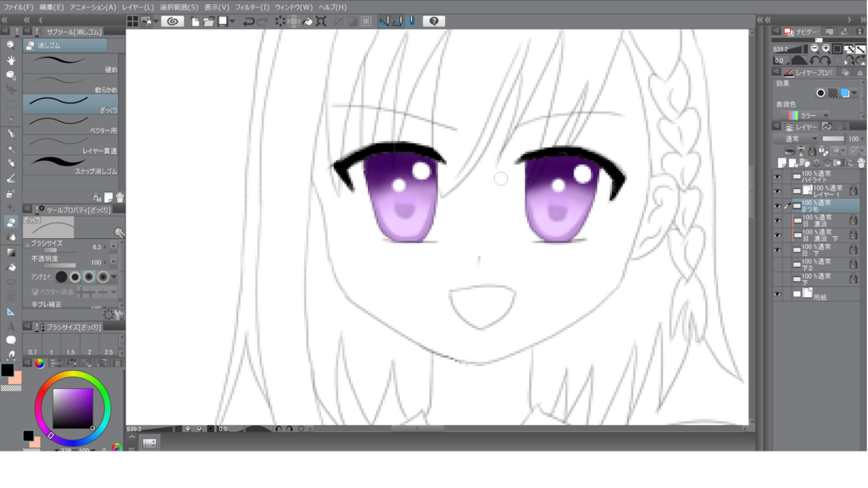Open the ヘルプ(H) menu
This screenshot has height=488, width=868.
click(x=332, y=7)
